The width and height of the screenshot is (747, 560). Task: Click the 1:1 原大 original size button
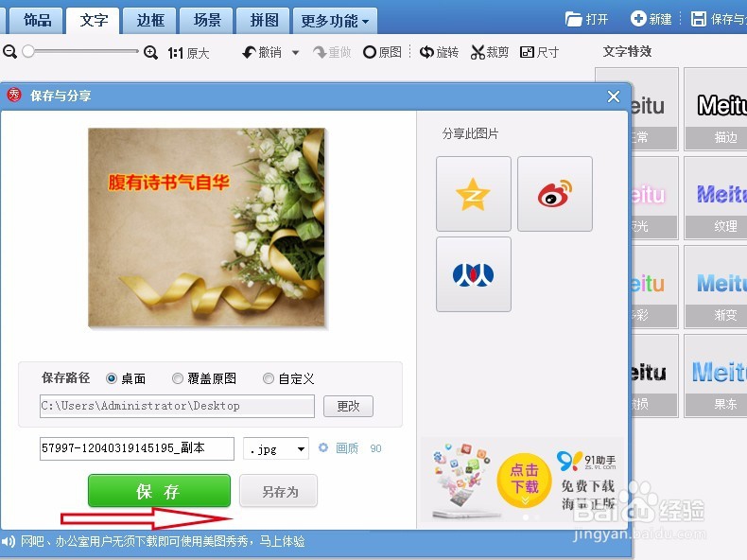click(x=189, y=52)
